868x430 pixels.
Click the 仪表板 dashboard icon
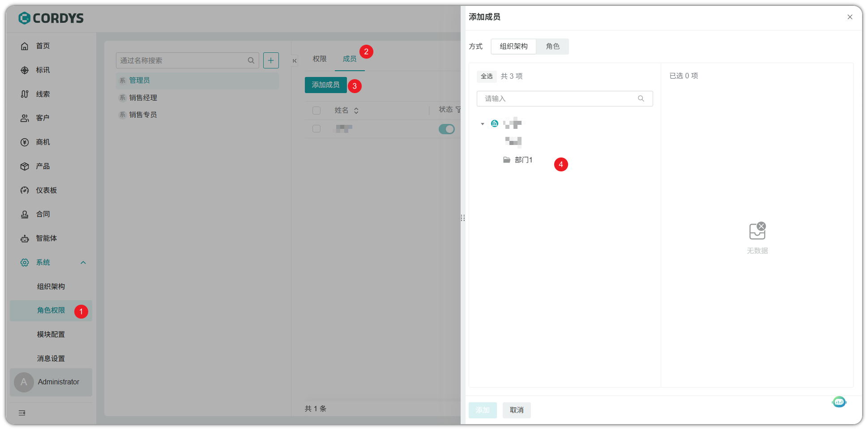point(25,191)
